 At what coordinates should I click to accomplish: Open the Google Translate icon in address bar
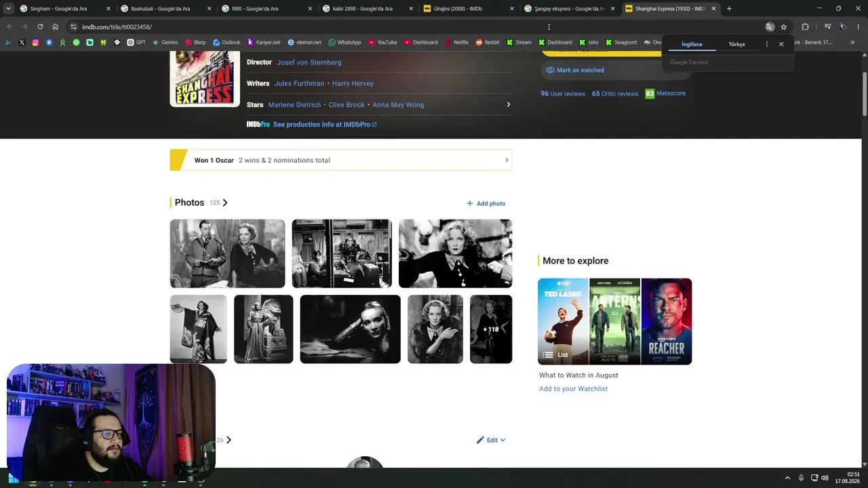point(770,27)
